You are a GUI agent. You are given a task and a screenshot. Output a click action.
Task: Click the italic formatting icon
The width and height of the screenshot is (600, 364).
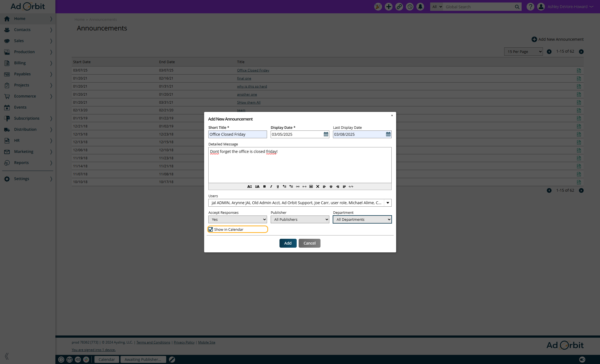[x=271, y=186]
